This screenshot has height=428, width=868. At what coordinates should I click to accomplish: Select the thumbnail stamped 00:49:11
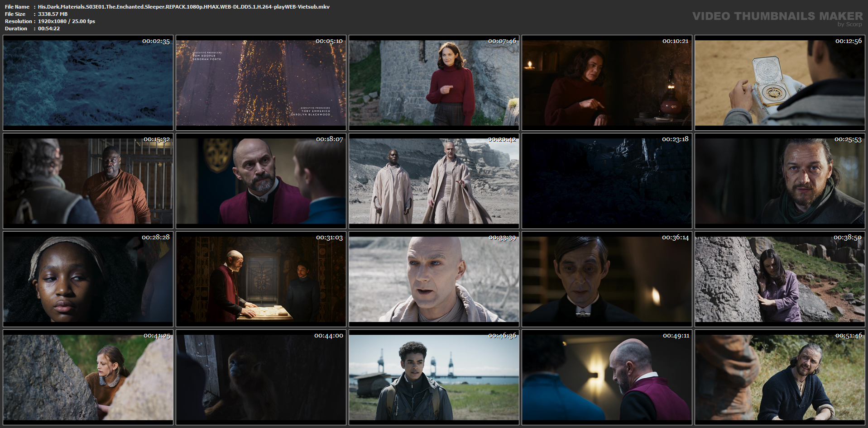[x=607, y=377]
